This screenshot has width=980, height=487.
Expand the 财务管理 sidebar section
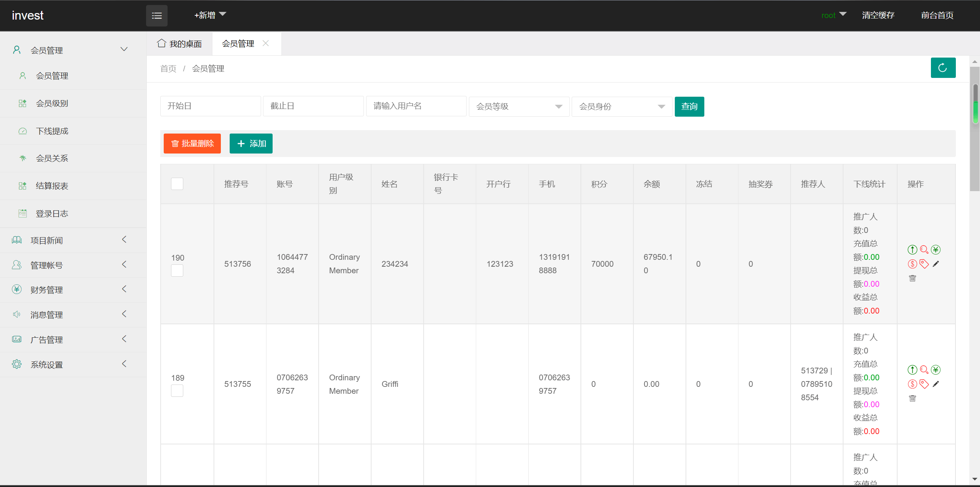coord(73,290)
